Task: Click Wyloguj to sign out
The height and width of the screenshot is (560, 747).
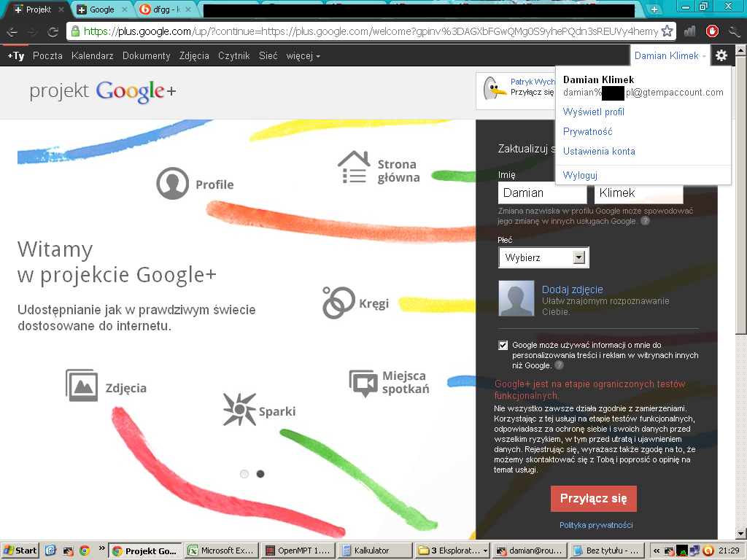Action: [580, 175]
